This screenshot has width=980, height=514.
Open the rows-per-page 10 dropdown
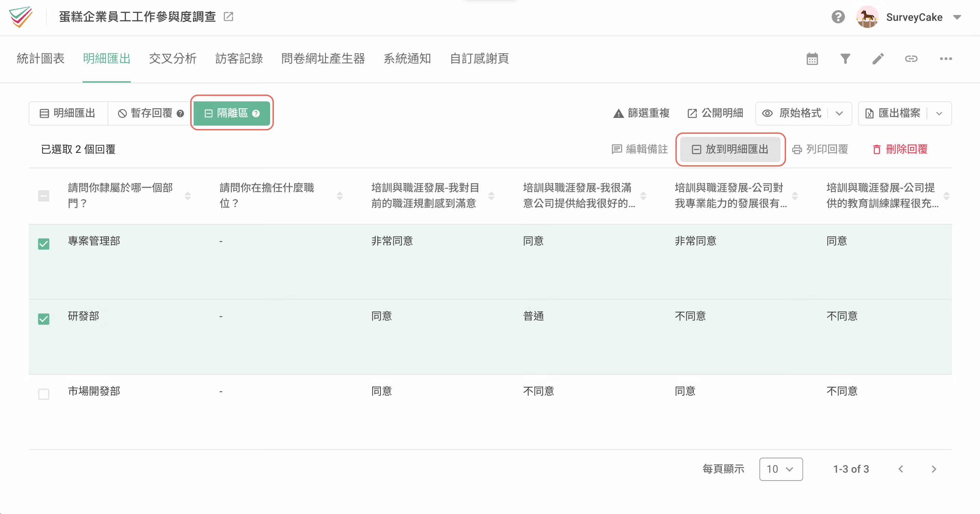(781, 469)
